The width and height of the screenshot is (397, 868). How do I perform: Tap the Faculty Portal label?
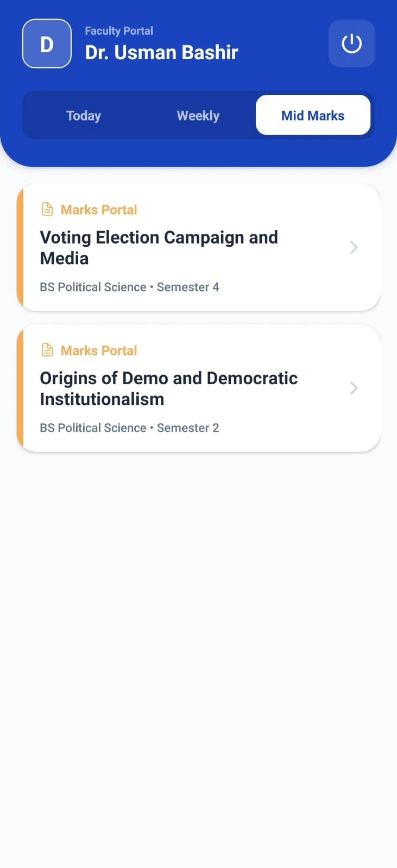click(119, 31)
